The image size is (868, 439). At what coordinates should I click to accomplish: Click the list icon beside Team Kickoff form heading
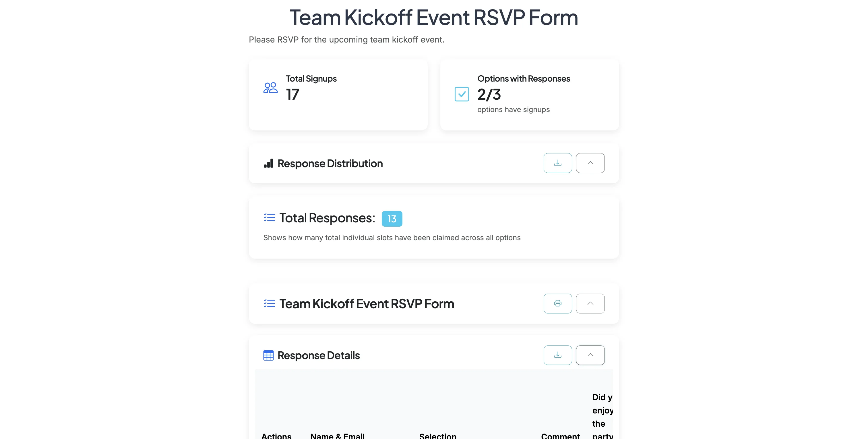point(269,303)
